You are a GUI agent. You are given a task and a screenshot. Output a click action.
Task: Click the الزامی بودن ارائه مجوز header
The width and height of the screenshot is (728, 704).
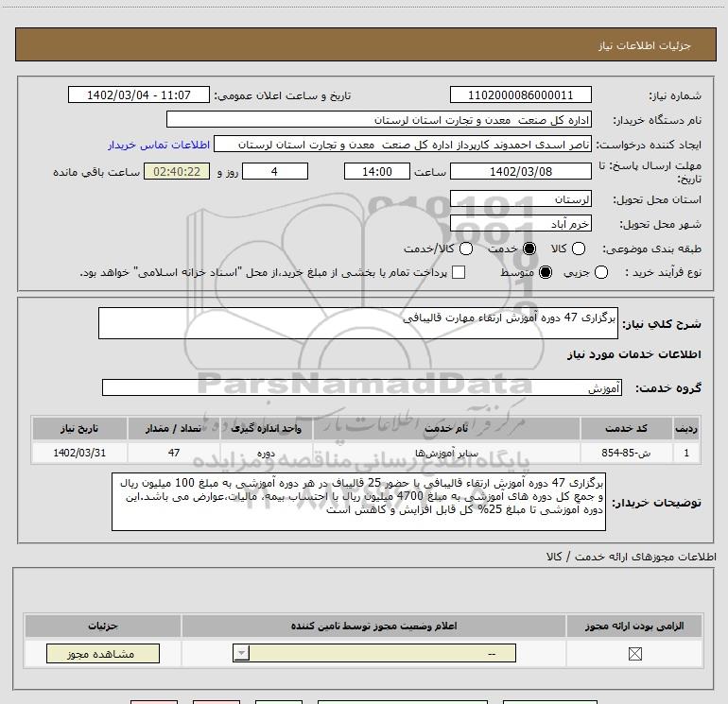tap(634, 626)
